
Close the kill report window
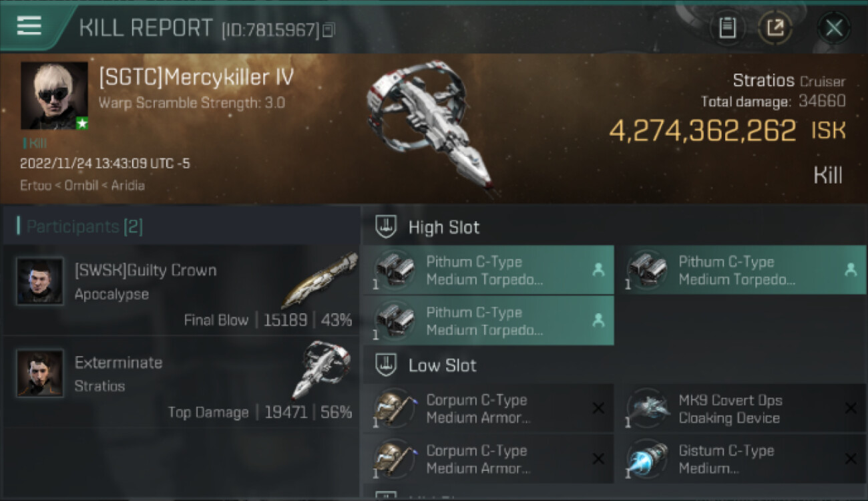tap(834, 28)
